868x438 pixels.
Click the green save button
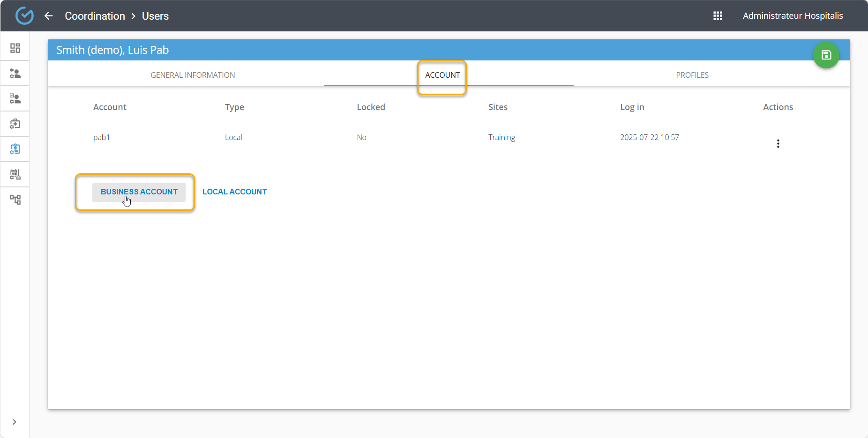coord(826,55)
